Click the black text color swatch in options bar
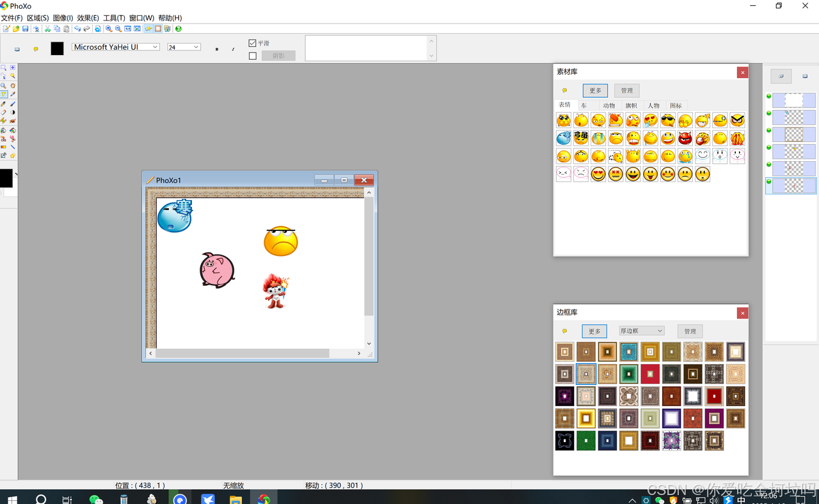This screenshot has width=819, height=504. coord(57,49)
